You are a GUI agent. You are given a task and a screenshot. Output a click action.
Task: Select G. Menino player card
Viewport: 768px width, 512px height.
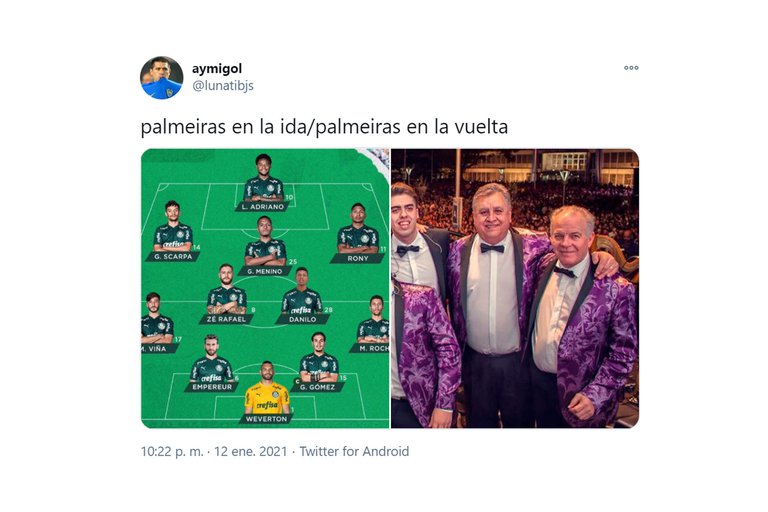(265, 246)
